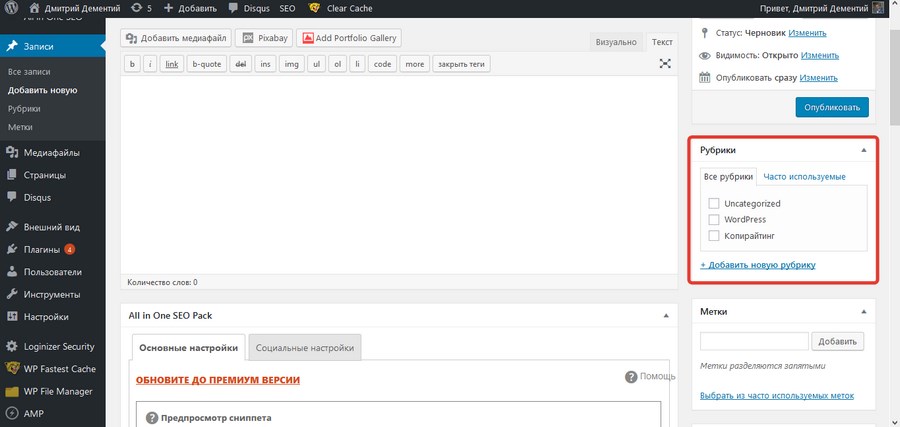Check the Uncategorized category box
The width and height of the screenshot is (900, 427).
[x=714, y=203]
